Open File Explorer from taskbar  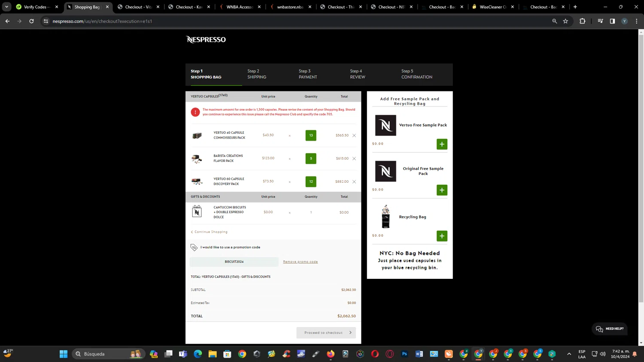[x=213, y=354]
